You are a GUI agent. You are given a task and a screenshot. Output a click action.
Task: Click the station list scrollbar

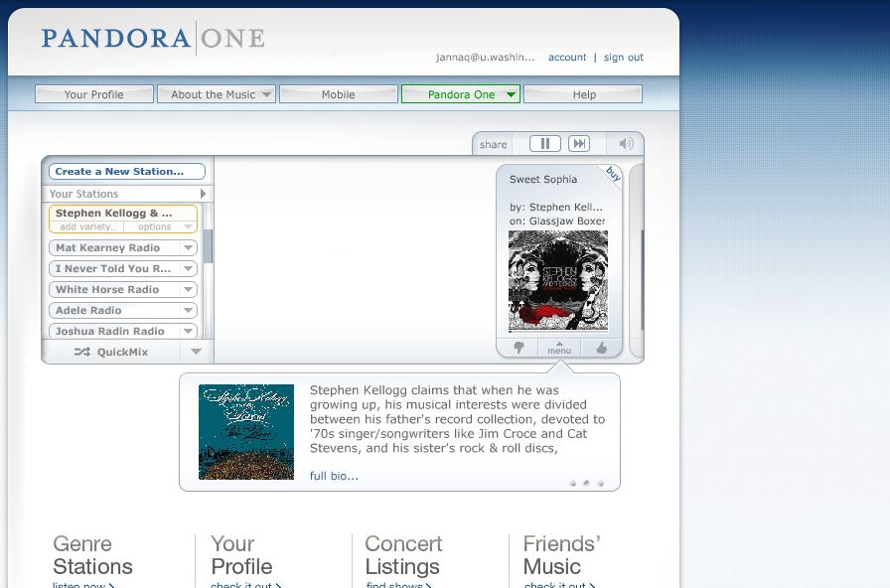point(208,245)
